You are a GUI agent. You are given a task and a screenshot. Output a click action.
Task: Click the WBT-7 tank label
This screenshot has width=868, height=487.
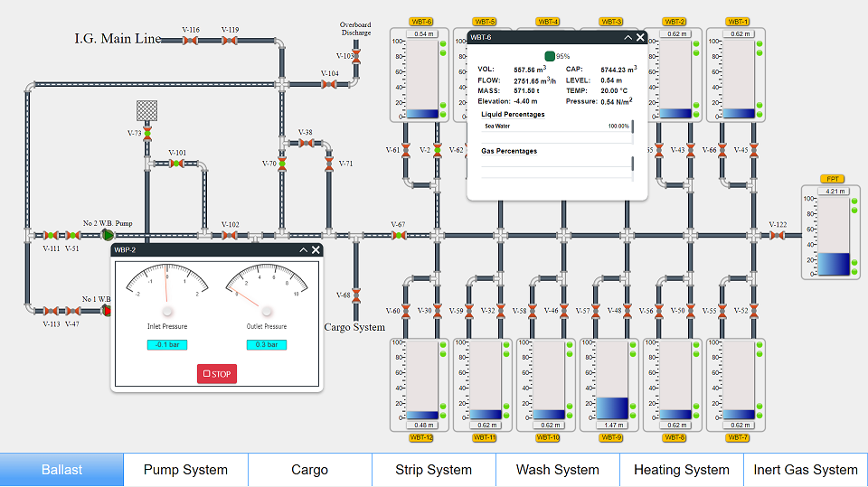[x=738, y=437]
